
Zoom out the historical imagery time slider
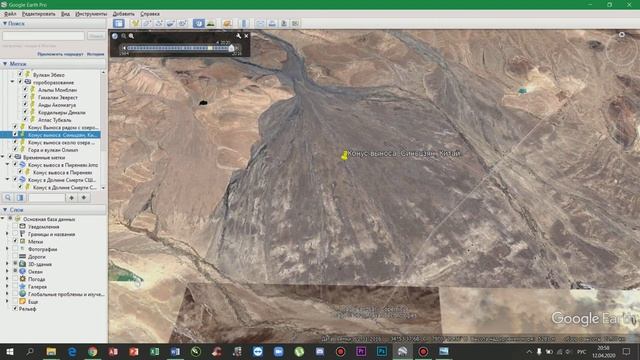click(124, 36)
